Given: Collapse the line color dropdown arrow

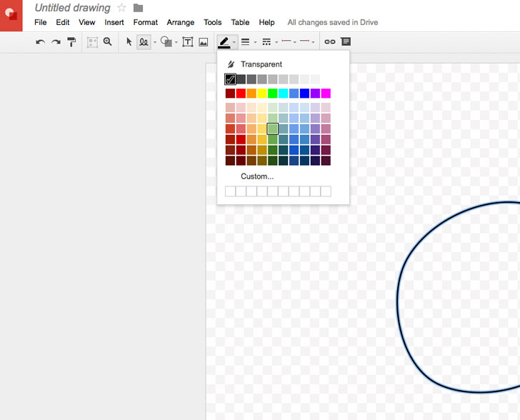Looking at the screenshot, I should pos(234,42).
